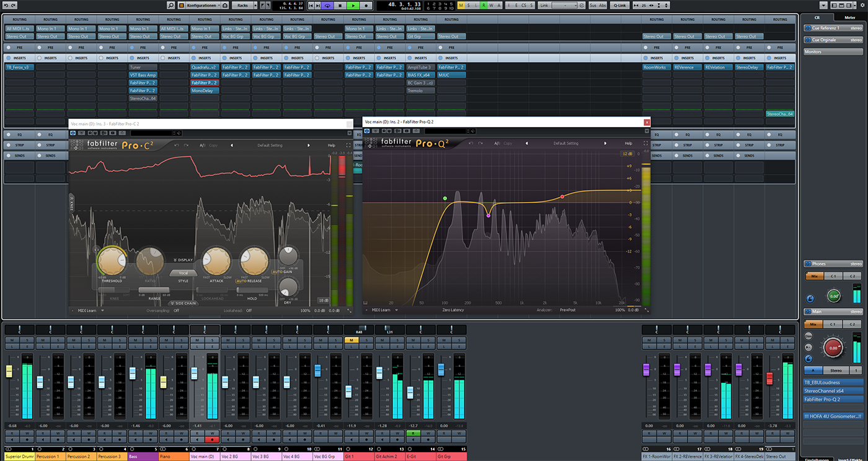Select the purple notch EQ band node
Screen dimensions: 868x461
tap(489, 216)
